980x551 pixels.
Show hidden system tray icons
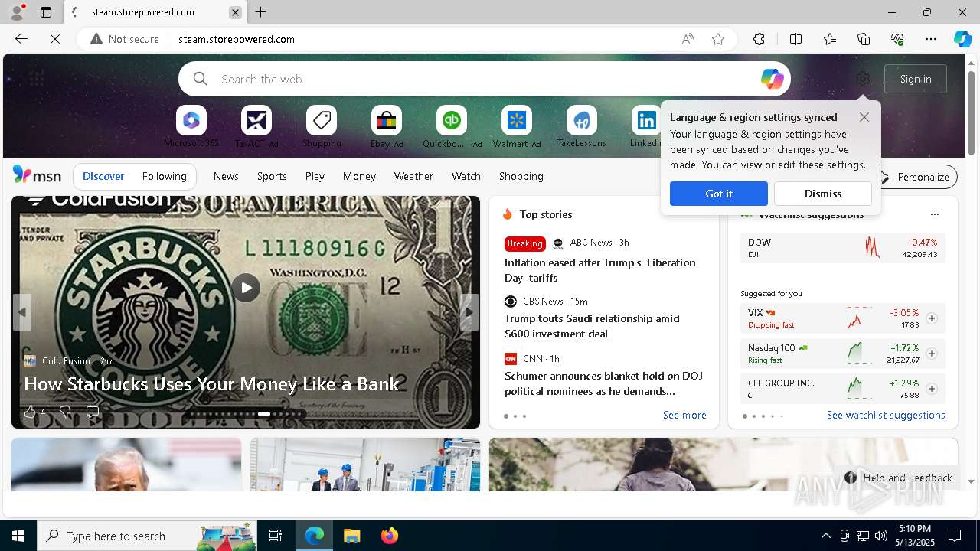(x=825, y=536)
